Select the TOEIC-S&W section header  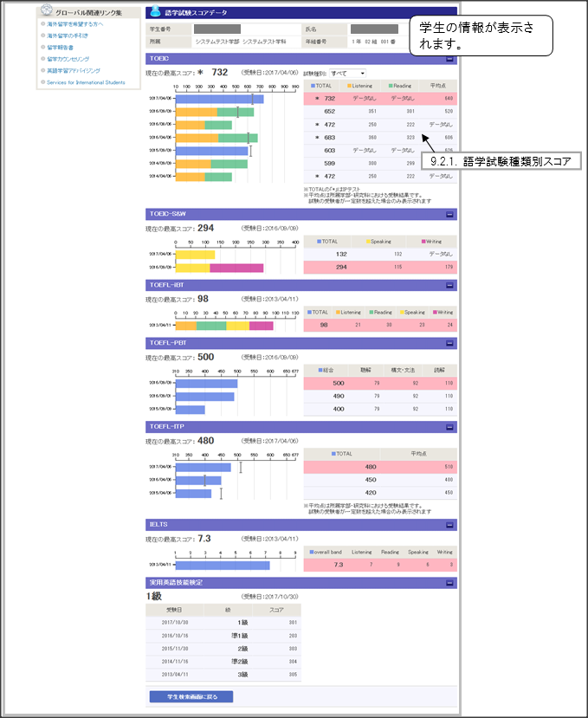coord(301,214)
